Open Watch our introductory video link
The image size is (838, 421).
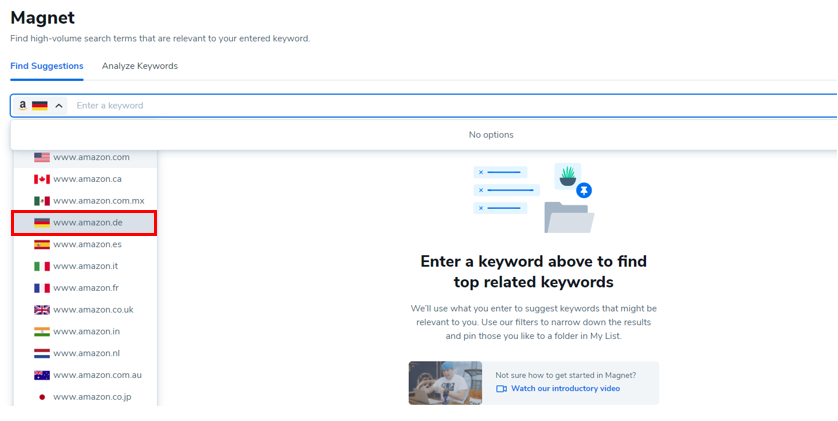[x=565, y=388]
